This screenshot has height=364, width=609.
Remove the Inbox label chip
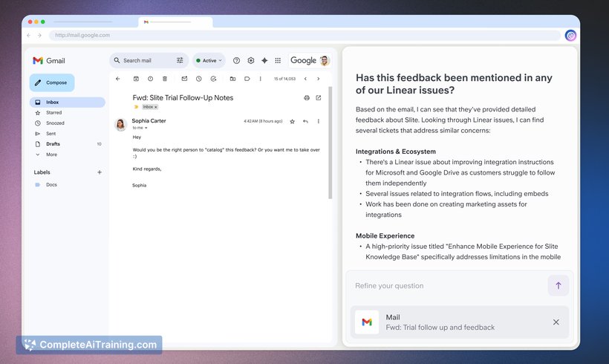(x=156, y=107)
